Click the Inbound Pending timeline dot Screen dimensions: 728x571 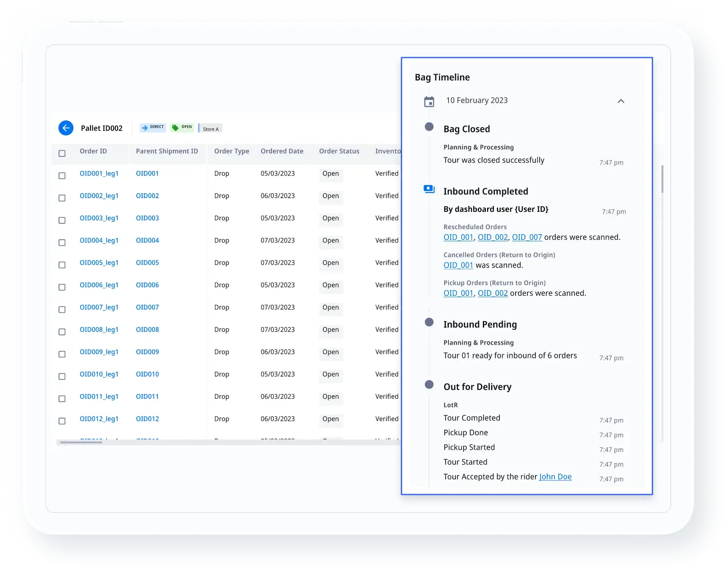tap(429, 322)
